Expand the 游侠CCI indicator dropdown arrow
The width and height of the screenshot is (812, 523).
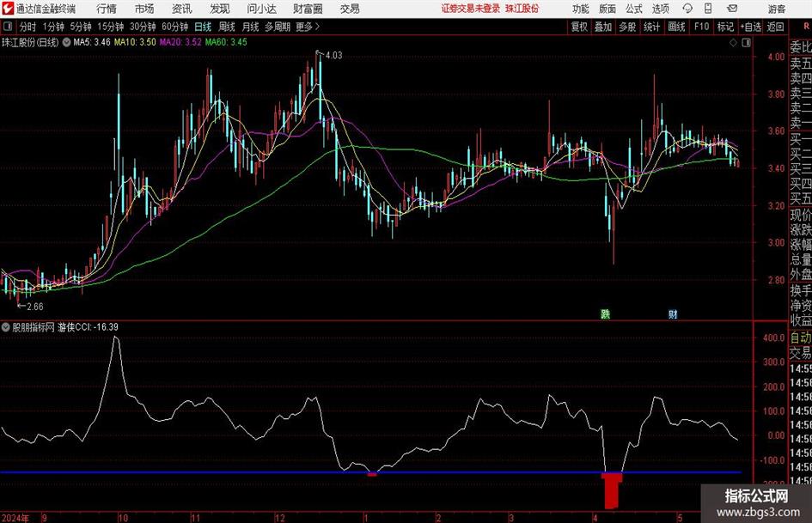[5, 327]
